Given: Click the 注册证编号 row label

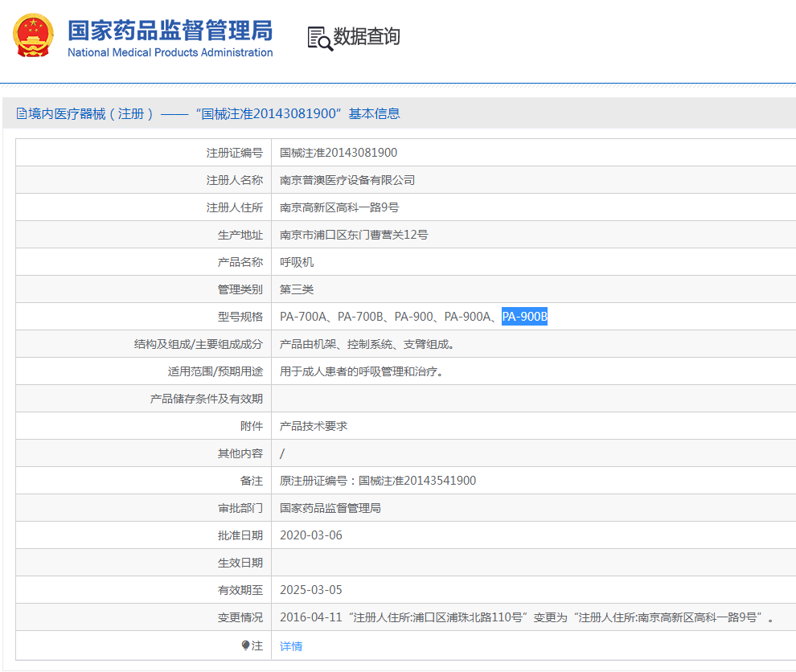Looking at the screenshot, I should (x=235, y=153).
